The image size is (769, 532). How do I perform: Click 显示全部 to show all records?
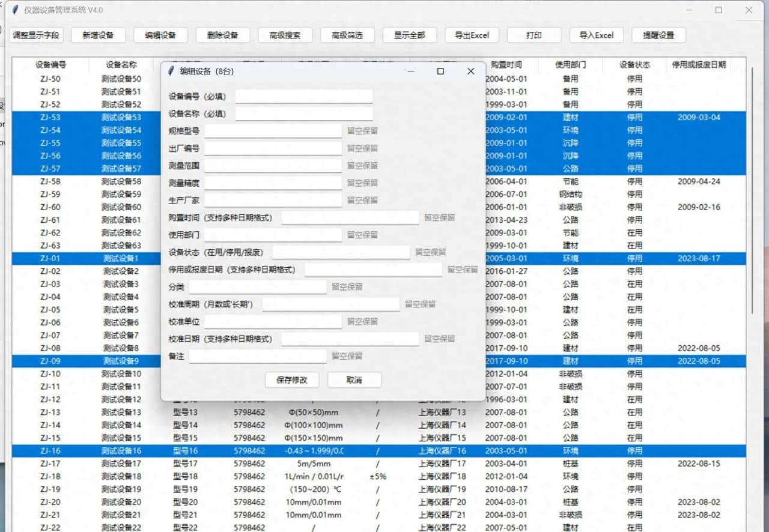410,35
